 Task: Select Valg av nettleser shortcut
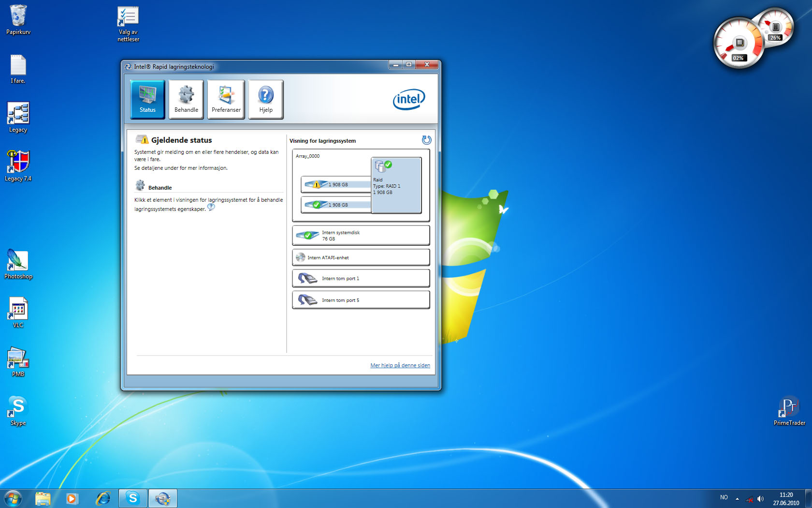128,24
